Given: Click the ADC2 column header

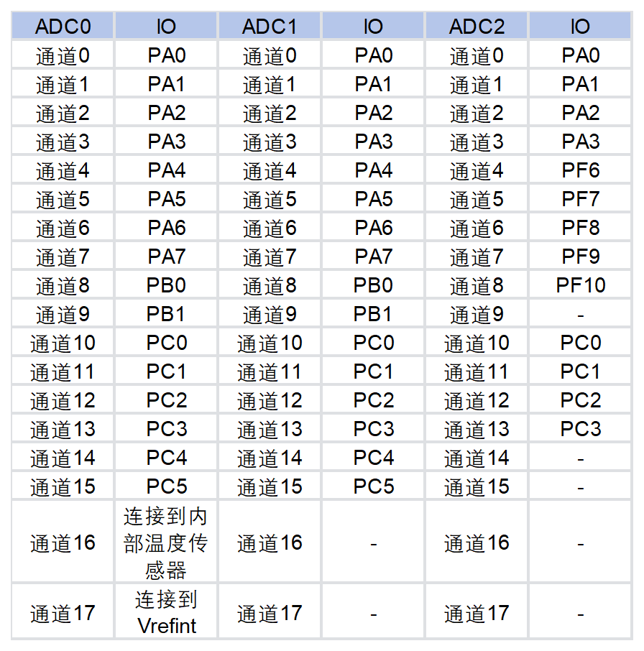Looking at the screenshot, I should coord(477,26).
